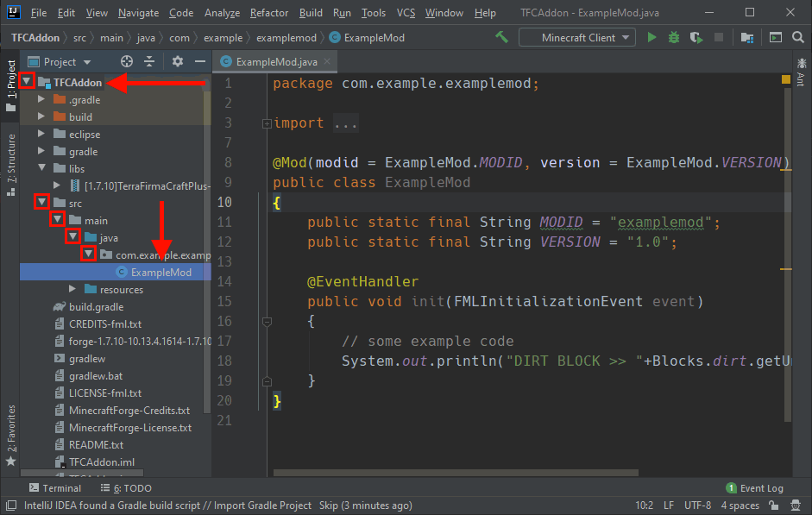Run with coverage shield icon
This screenshot has width=812, height=515.
point(696,37)
